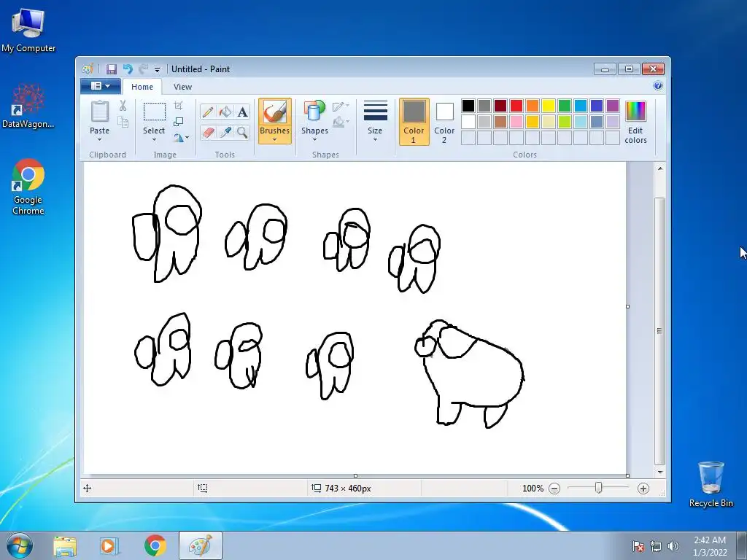The image size is (747, 560).
Task: Activate the Color 2 button
Action: (x=444, y=122)
